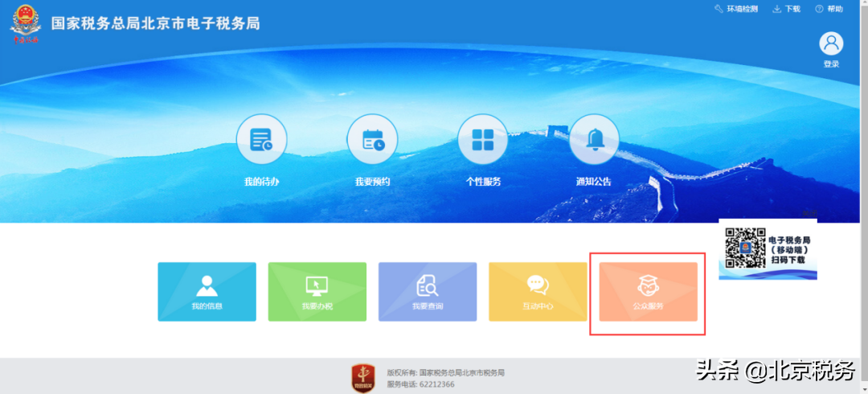
Task: Click the 服务电话: 62212366 text
Action: pos(420,384)
